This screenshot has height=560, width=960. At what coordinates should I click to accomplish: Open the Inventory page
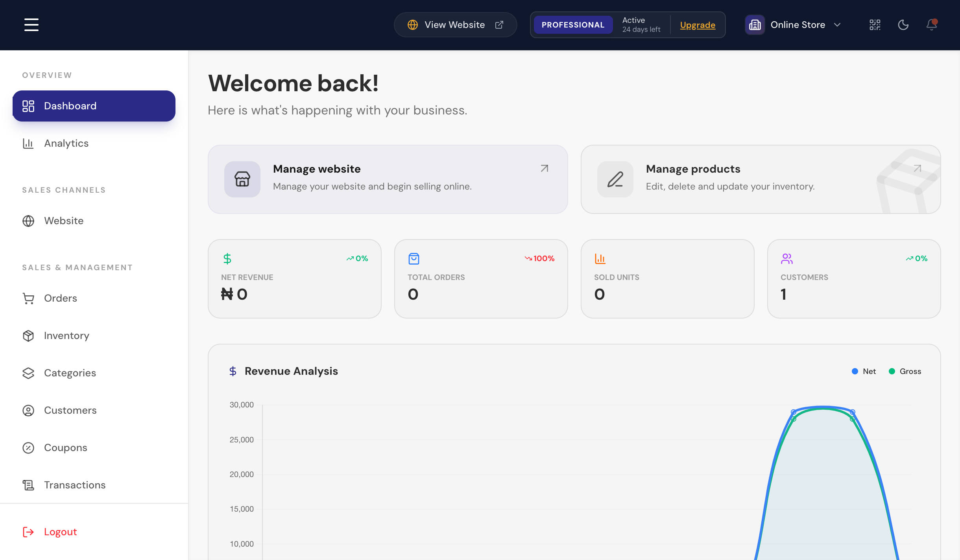[94, 335]
